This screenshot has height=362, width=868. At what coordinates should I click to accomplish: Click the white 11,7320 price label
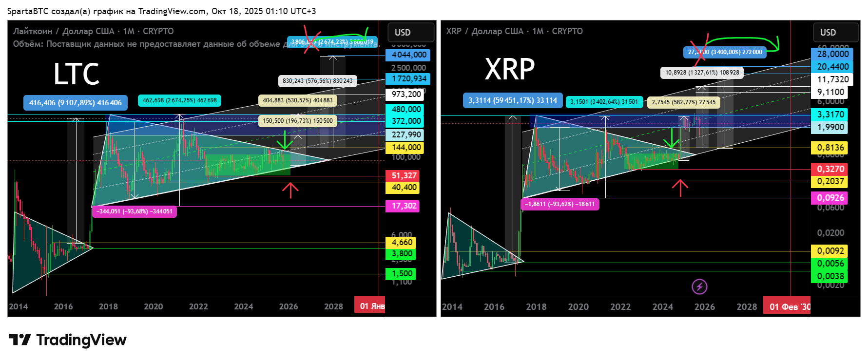click(832, 79)
